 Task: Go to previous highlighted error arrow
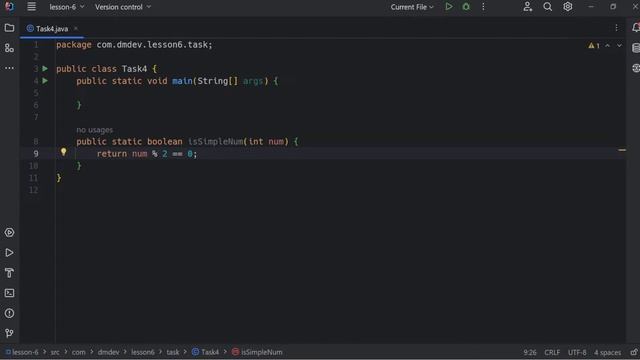[x=607, y=46]
